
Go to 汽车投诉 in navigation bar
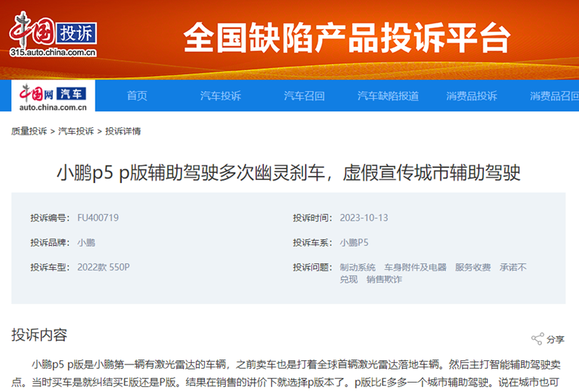pos(220,96)
